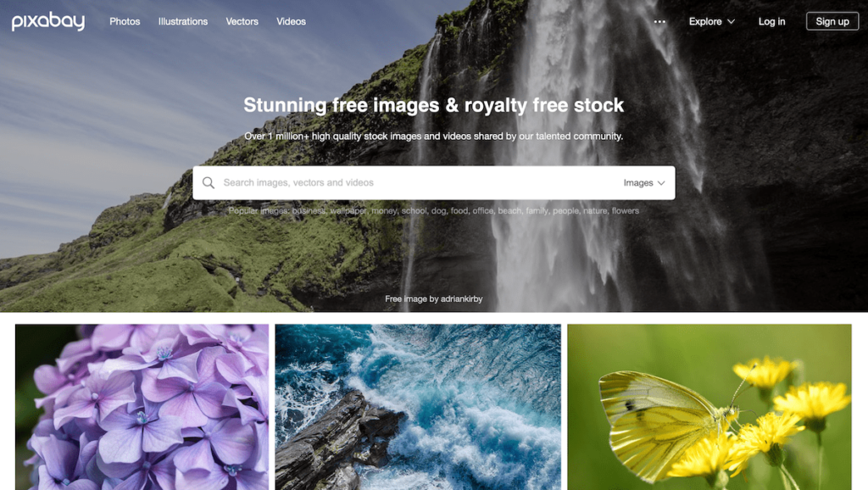Open the purple hydrangea flower thumbnail
Viewport: 868px width, 490px height.
coord(142,407)
